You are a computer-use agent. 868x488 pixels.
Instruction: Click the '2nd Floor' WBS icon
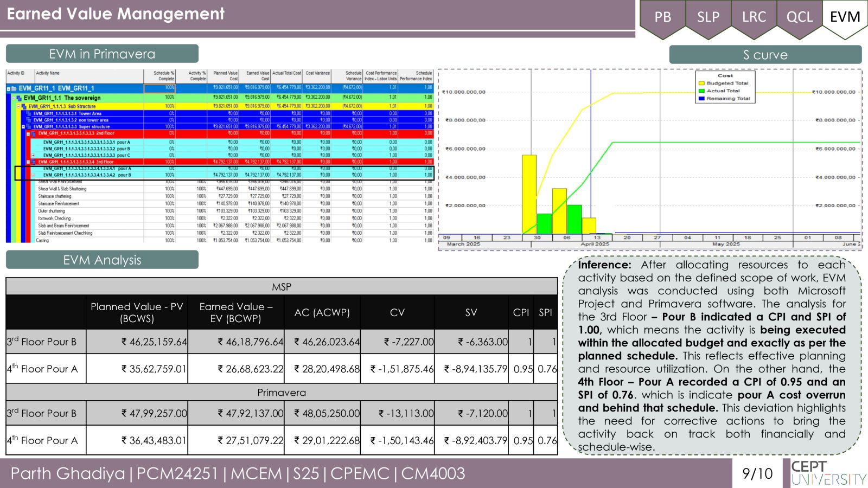coord(34,133)
